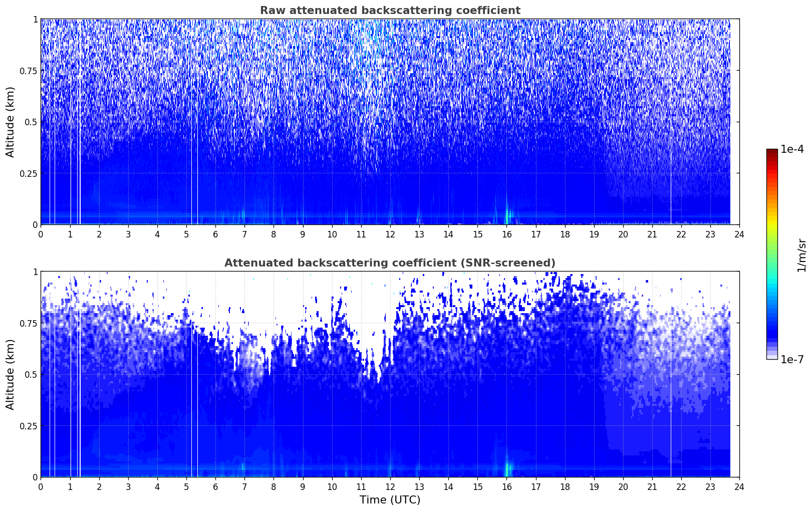Click the upper plot 'Altitude (km)' label
This screenshot has height=511, width=812.
click(x=11, y=122)
